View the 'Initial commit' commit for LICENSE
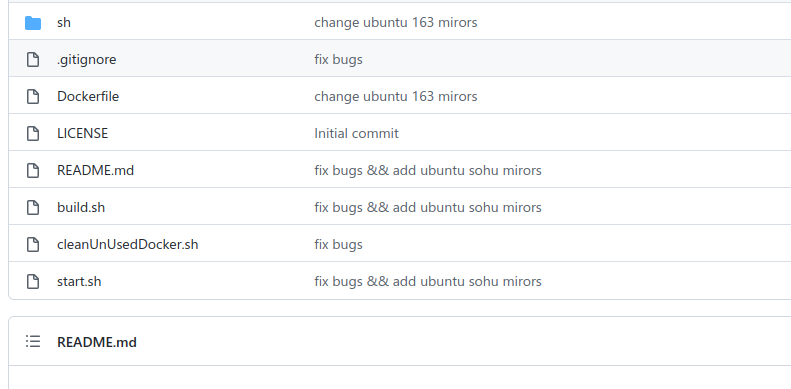 357,133
